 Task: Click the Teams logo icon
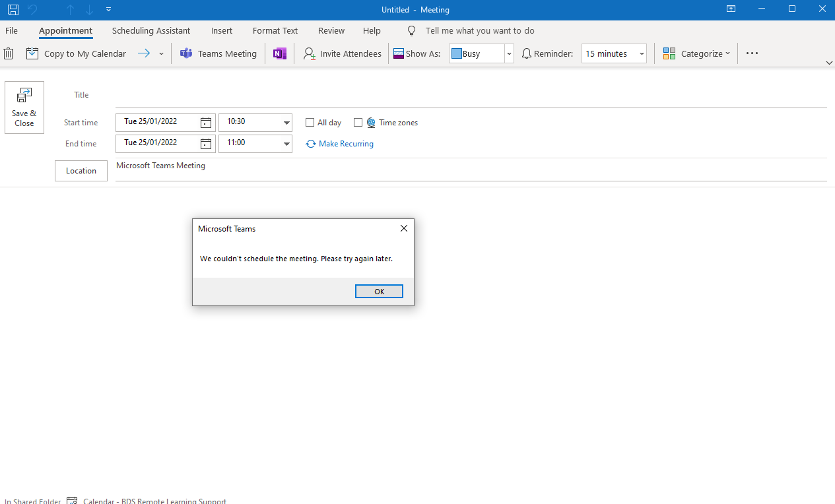click(187, 53)
